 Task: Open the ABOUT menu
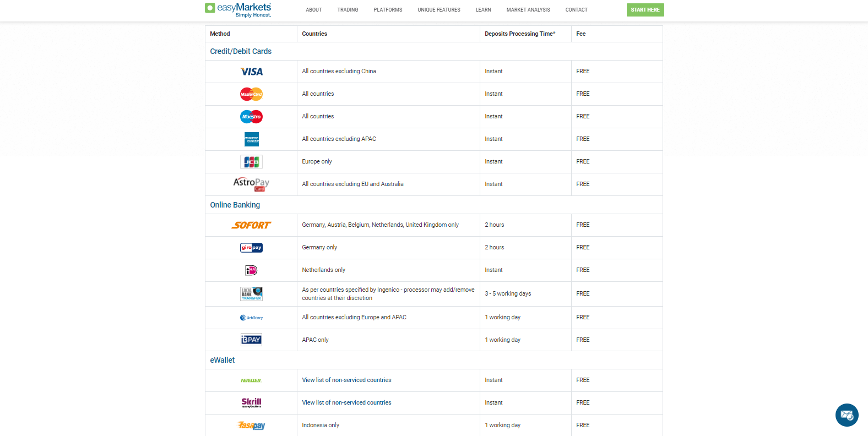tap(314, 10)
